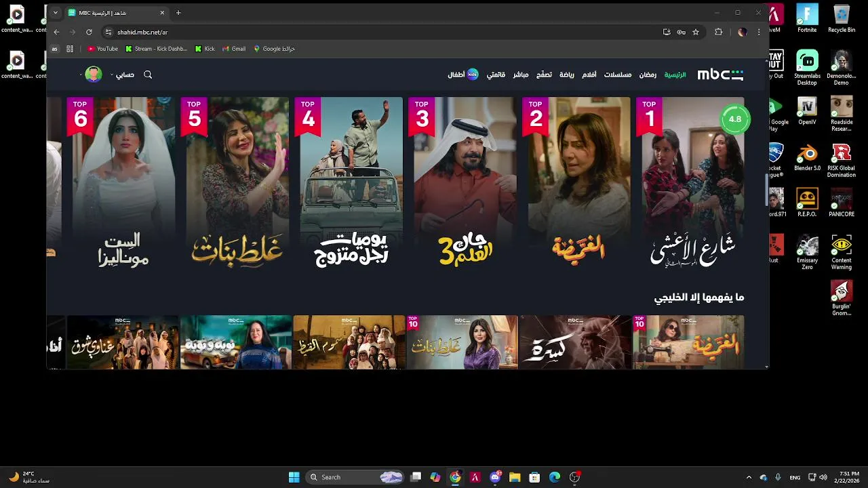
Task: Open غلط بنات thumbnail in Khaleeji row
Action: (x=462, y=342)
